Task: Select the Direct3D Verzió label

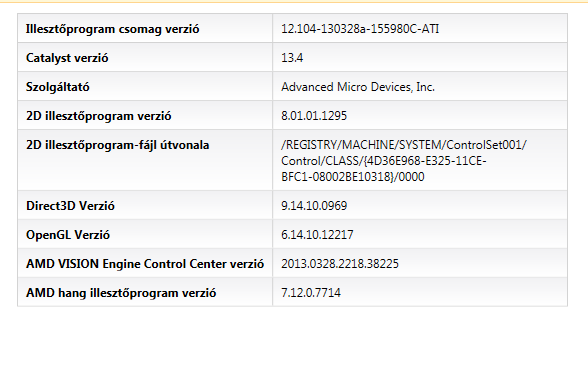Action: coord(70,206)
